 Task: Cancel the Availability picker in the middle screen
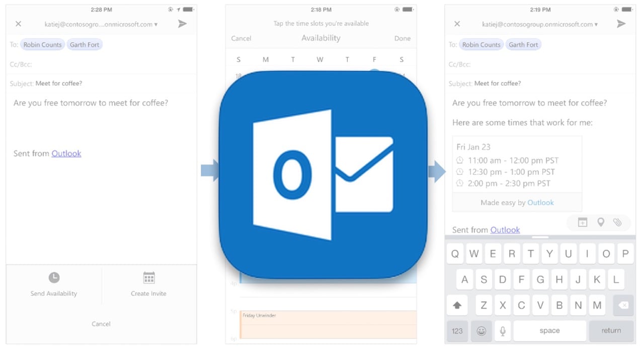(241, 38)
